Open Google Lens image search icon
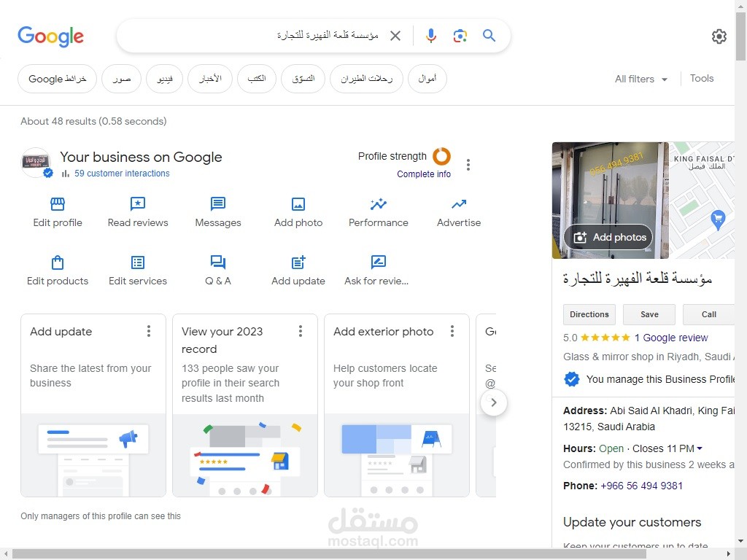 click(460, 36)
